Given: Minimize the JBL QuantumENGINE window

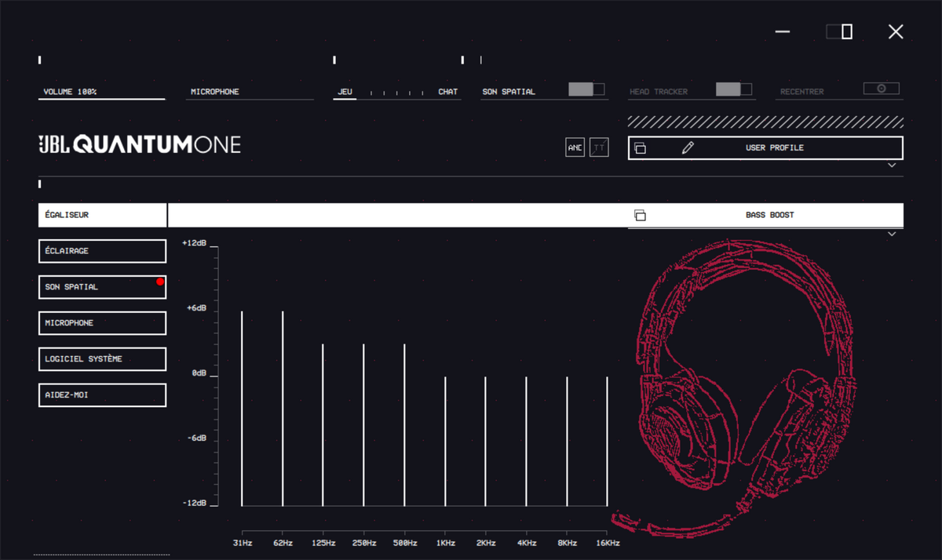Looking at the screenshot, I should [783, 31].
